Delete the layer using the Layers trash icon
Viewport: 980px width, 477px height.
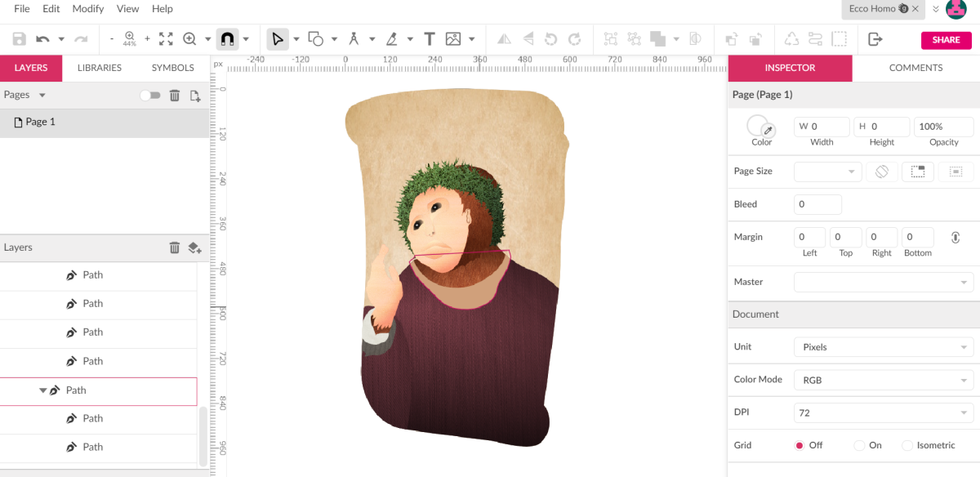click(x=174, y=247)
